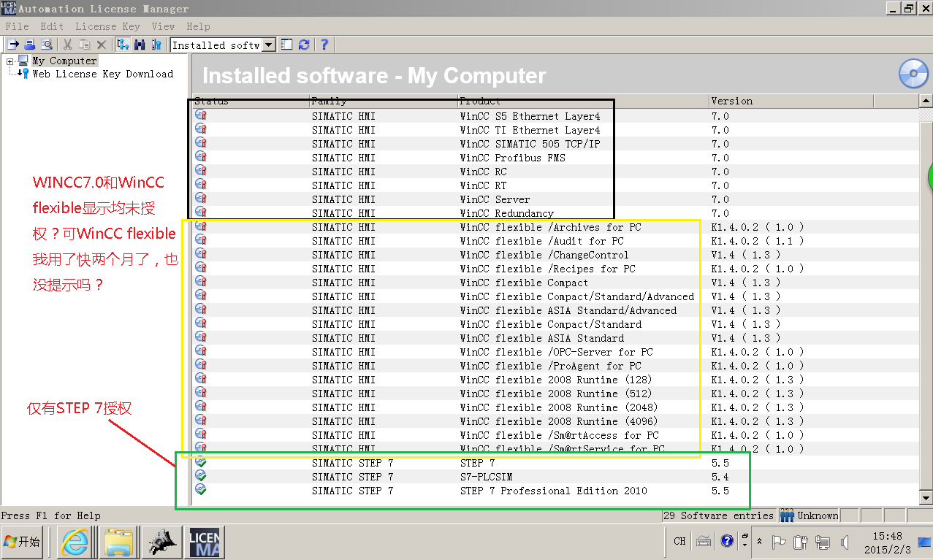The width and height of the screenshot is (933, 560).
Task: Click the refresh view toolbar icon
Action: (304, 45)
